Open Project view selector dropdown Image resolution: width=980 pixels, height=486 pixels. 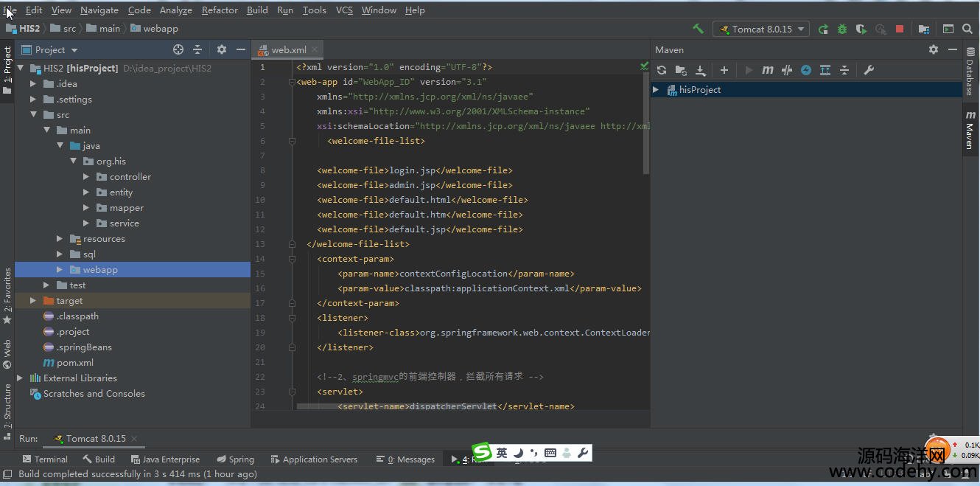pos(49,49)
